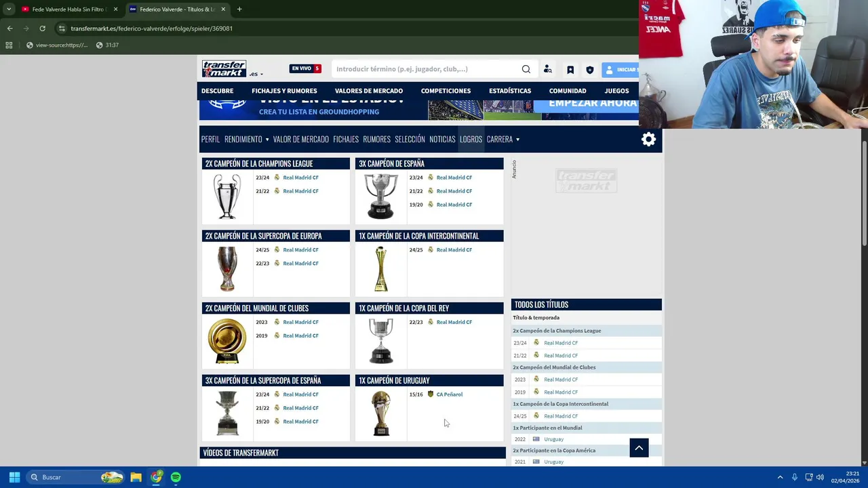This screenshot has width=868, height=488.
Task: Open the player search icon next to searchbar
Action: click(548, 69)
